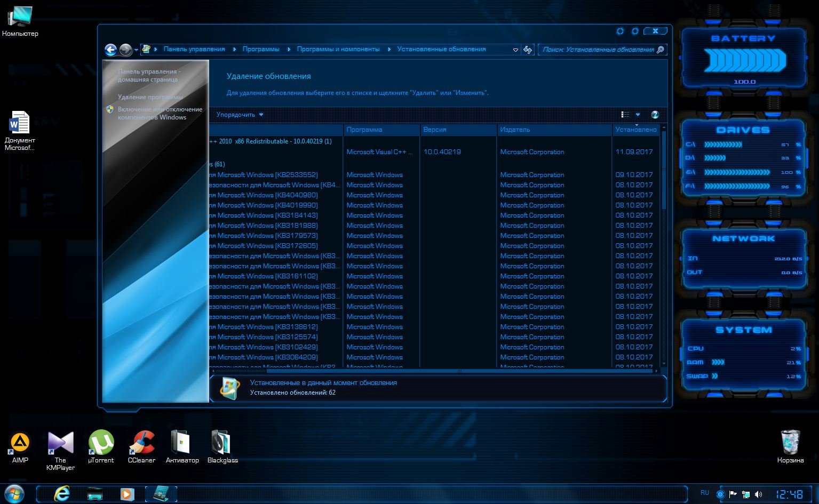Click the battery level gauge

tap(745, 60)
